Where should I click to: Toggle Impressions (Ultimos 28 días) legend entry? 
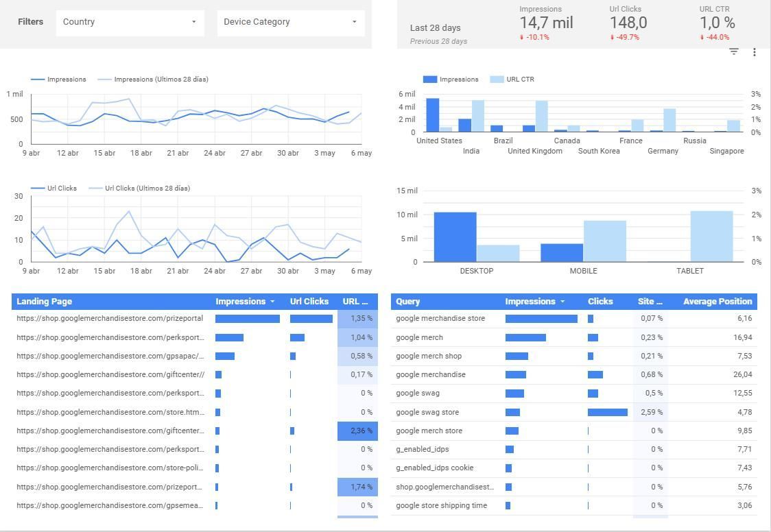click(x=153, y=79)
